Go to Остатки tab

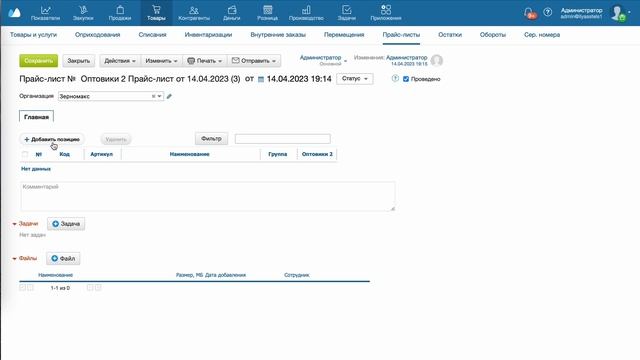(450, 35)
